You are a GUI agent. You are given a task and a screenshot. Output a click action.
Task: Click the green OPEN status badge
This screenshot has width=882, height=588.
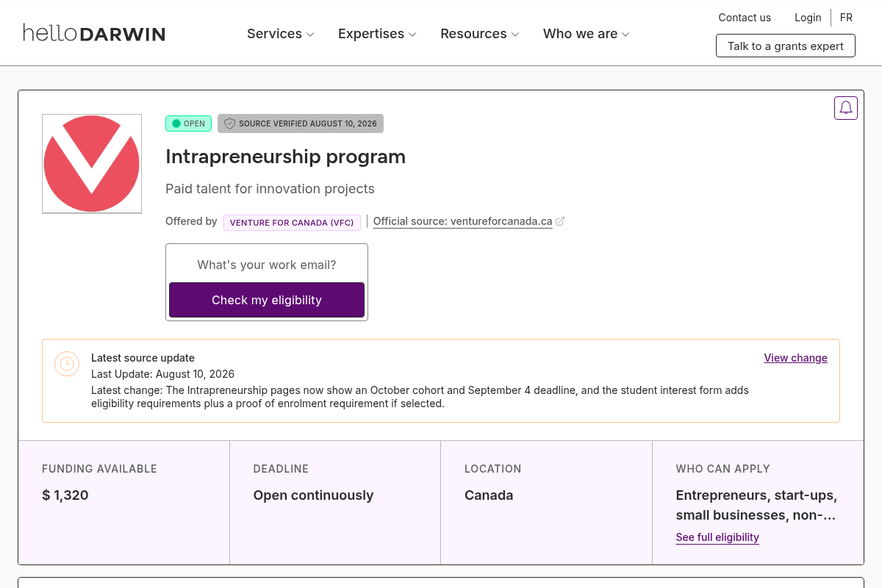[189, 123]
